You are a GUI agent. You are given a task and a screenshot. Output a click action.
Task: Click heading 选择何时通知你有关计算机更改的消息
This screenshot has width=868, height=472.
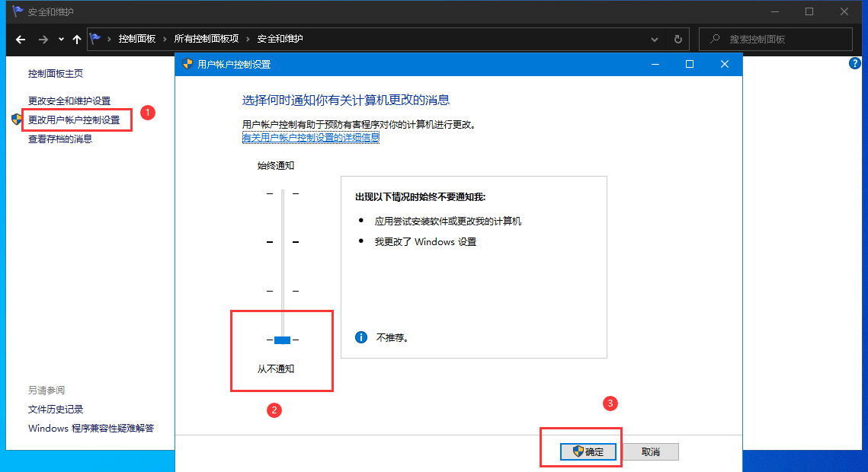coord(346,100)
